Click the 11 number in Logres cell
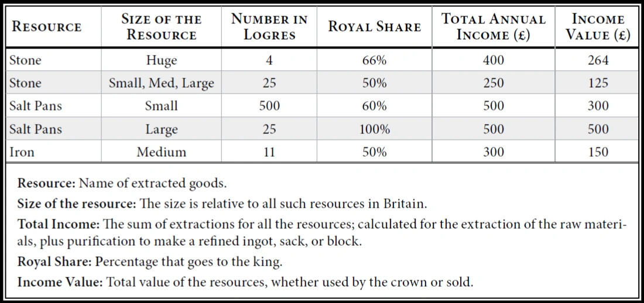Screen dimensions: 644x303 pos(269,152)
